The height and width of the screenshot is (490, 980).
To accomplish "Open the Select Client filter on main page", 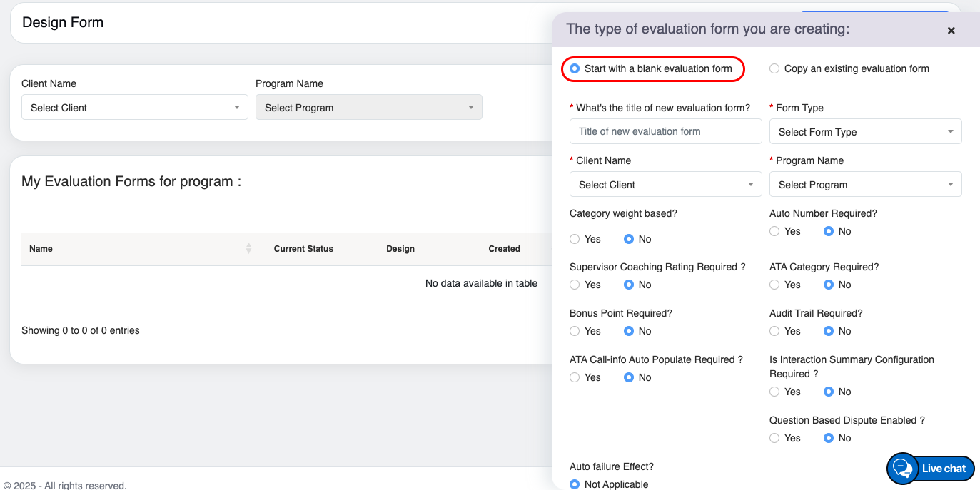I will coord(135,108).
